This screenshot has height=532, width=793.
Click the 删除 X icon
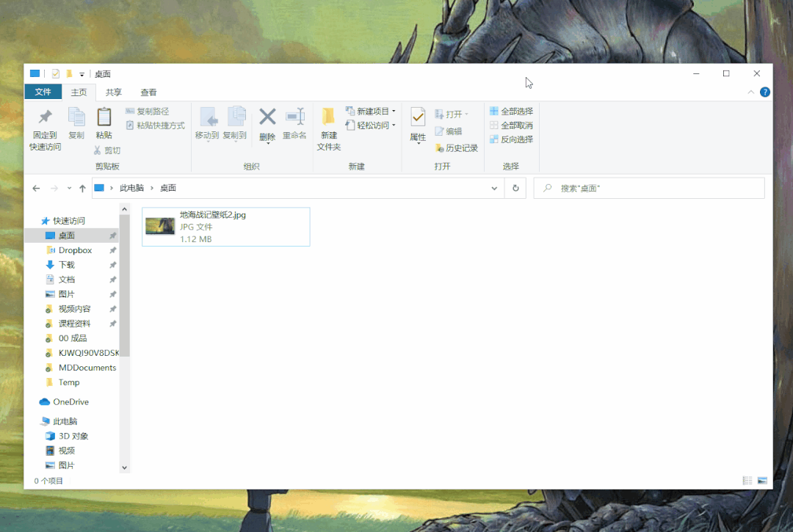pos(267,117)
